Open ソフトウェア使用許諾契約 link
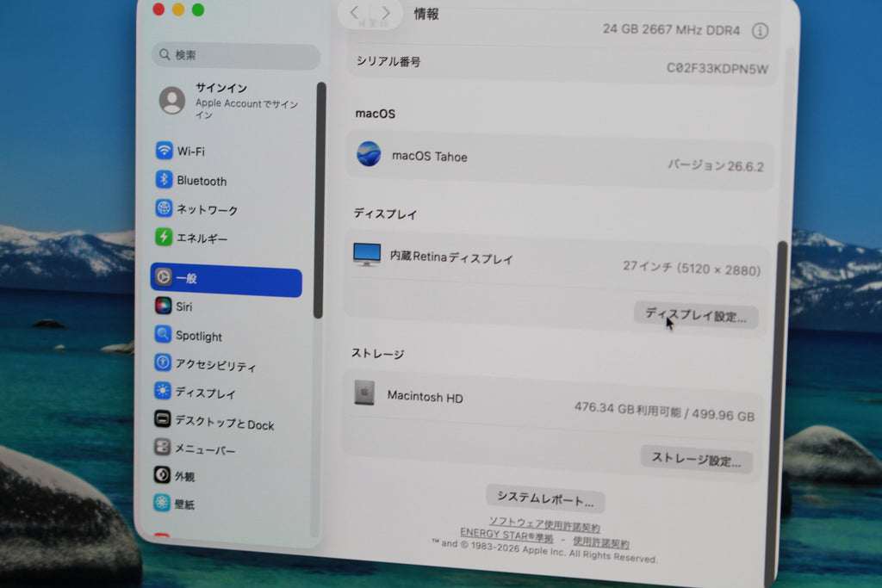 [x=544, y=524]
